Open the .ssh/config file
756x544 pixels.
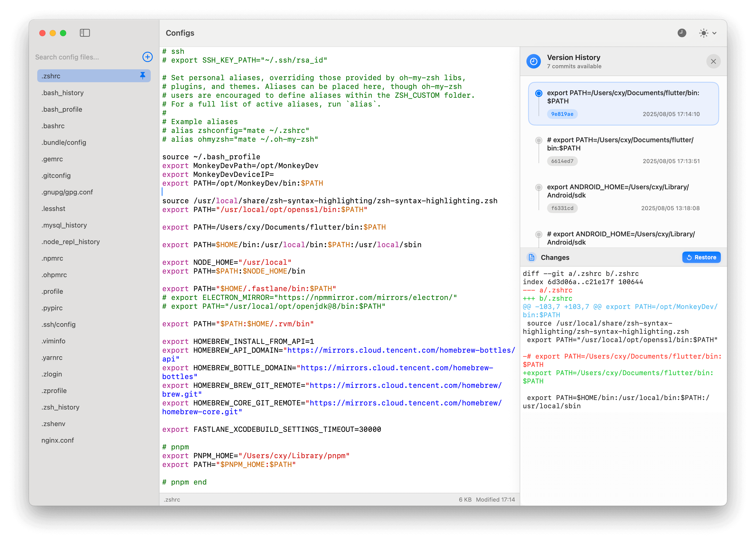pyautogui.click(x=58, y=324)
